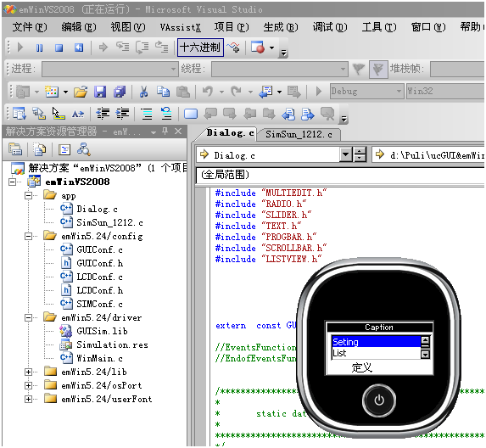486x448 pixels.
Task: Click the Save All icon
Action: [120, 92]
